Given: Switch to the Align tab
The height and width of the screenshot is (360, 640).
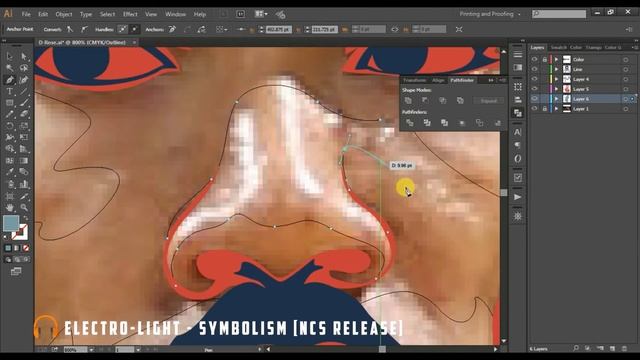Looking at the screenshot, I should tap(438, 80).
